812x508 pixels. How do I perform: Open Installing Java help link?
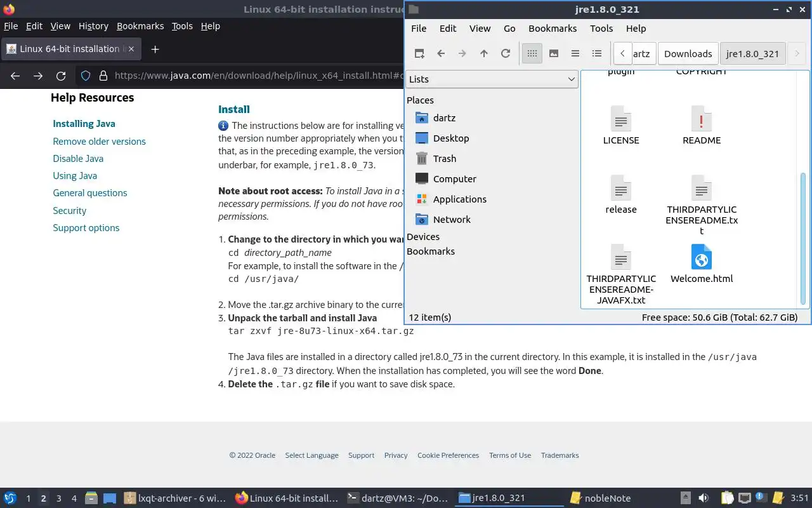[x=84, y=124]
